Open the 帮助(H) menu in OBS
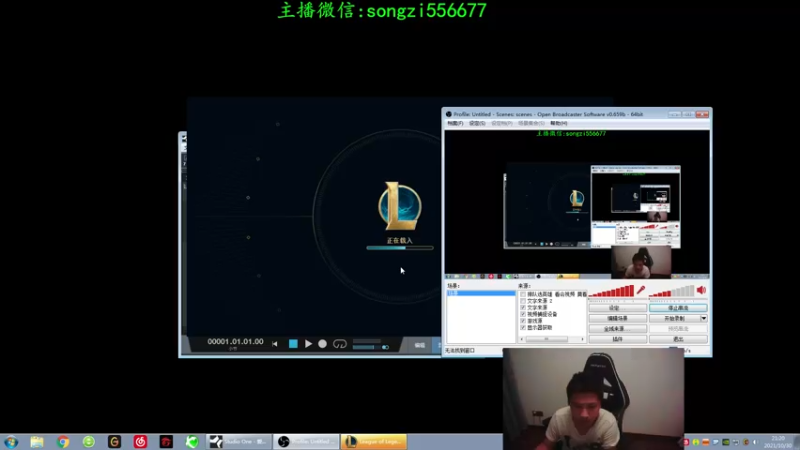The height and width of the screenshot is (450, 800). pyautogui.click(x=559, y=123)
